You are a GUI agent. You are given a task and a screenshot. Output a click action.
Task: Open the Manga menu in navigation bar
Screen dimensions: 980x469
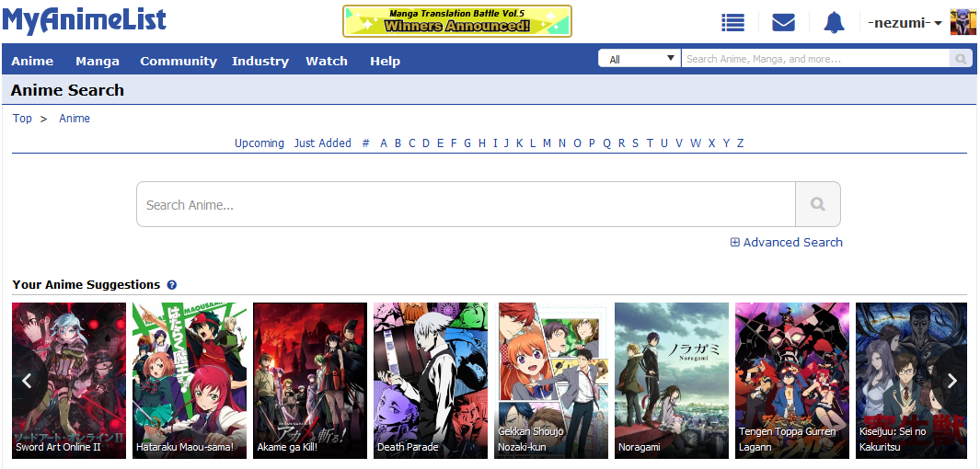[x=98, y=61]
